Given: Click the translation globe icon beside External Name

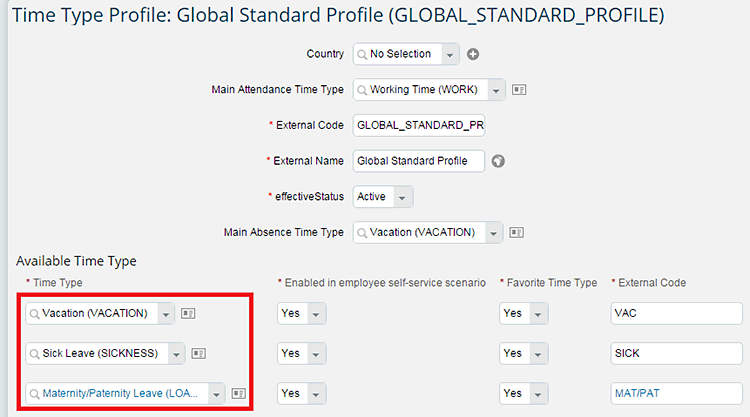Looking at the screenshot, I should [x=497, y=161].
